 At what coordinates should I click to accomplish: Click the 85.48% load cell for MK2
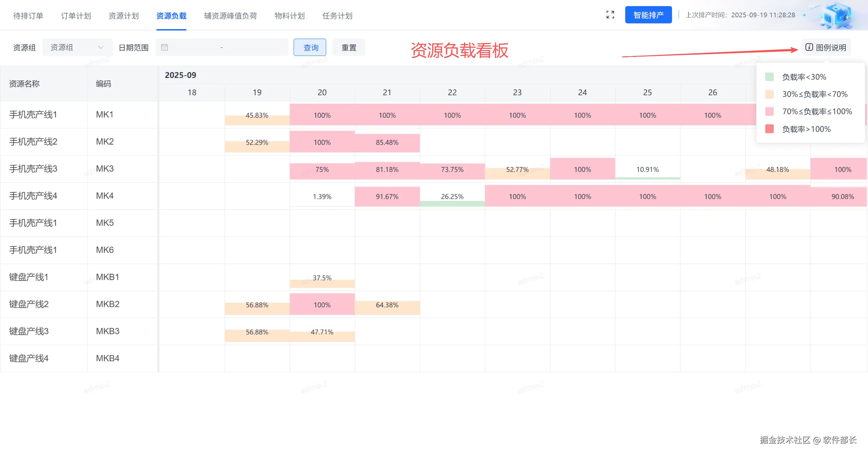point(387,143)
